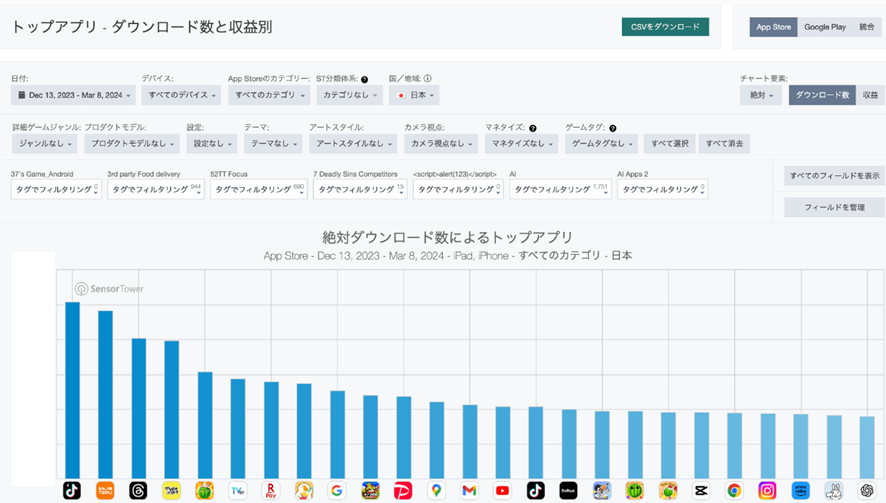Select the Google app icon below chart

(336, 491)
